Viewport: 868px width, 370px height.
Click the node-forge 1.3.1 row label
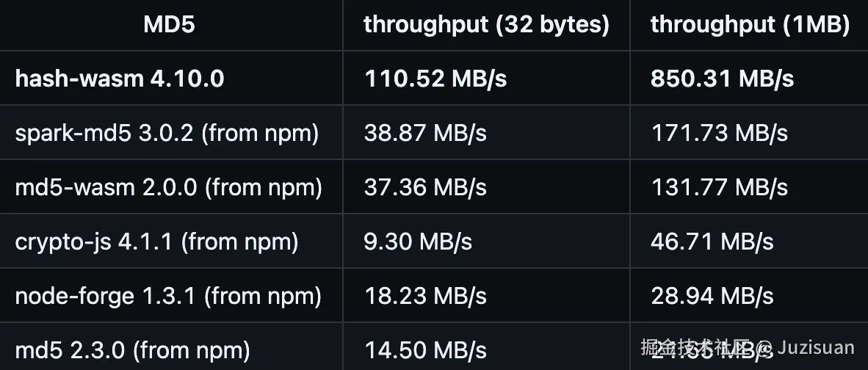coord(168,296)
